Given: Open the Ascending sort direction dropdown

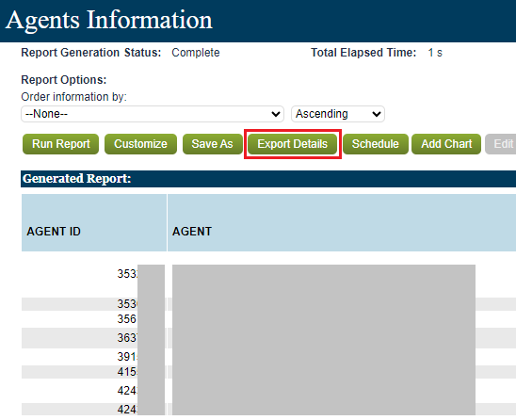Looking at the screenshot, I should point(338,114).
